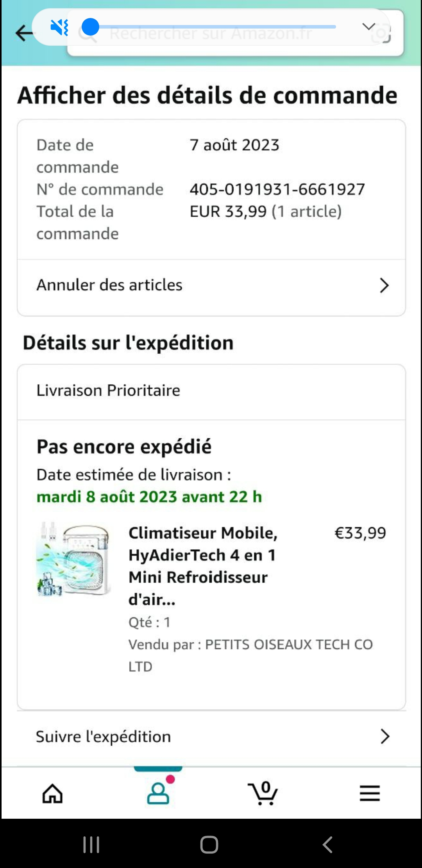Toggle the muted volume icon
This screenshot has width=422, height=868.
59,27
